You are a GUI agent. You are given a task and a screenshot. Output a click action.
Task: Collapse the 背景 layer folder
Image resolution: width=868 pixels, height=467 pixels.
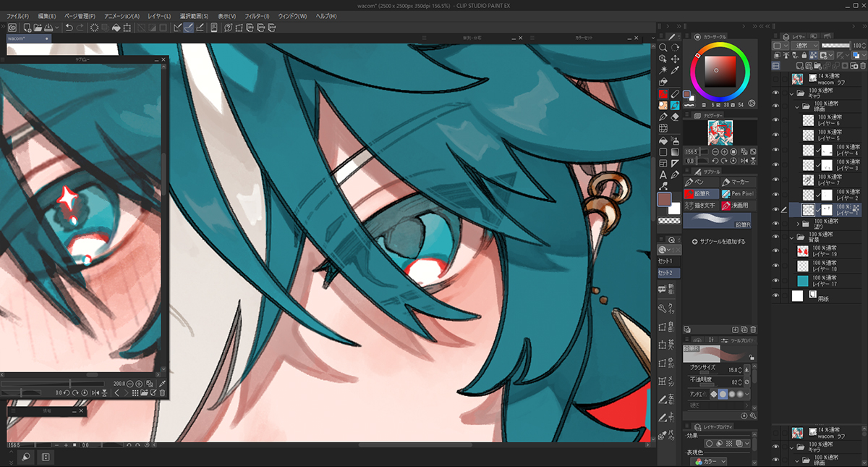pyautogui.click(x=793, y=237)
